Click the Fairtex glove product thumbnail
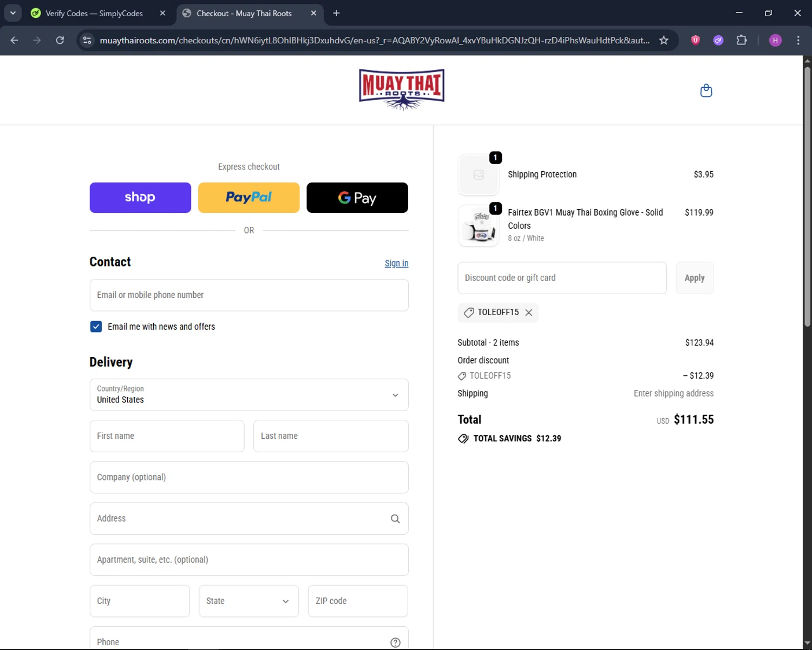The image size is (812, 650). point(479,226)
